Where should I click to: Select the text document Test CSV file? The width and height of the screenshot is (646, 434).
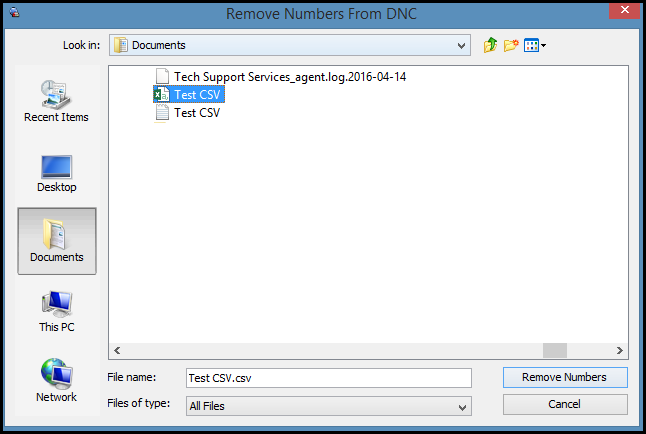(x=197, y=113)
